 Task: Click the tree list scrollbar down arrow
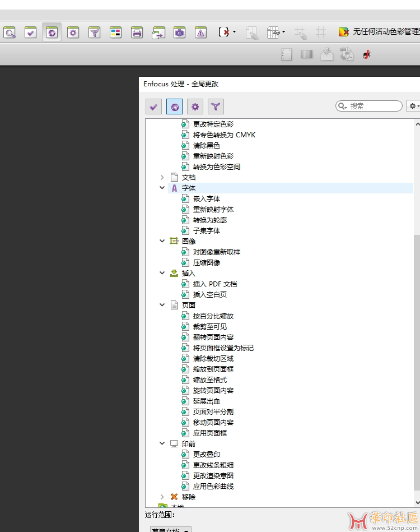tap(417, 502)
